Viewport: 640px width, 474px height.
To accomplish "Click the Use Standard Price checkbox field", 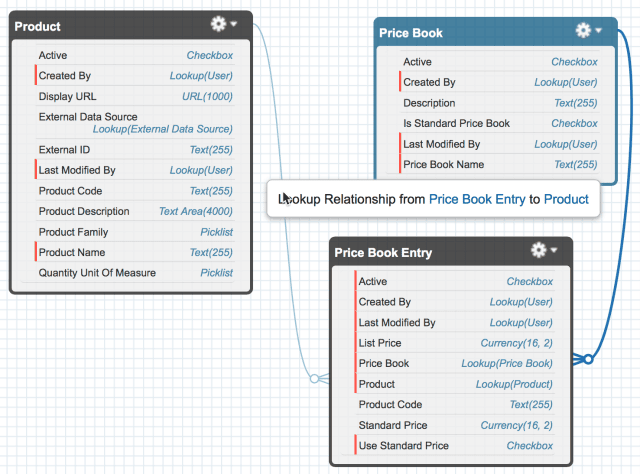I will click(456, 445).
